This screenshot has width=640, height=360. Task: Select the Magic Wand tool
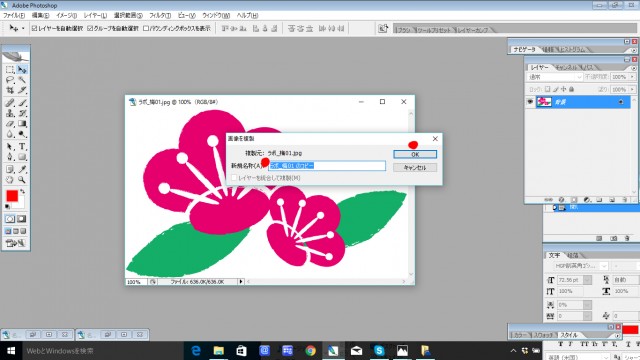click(22, 80)
